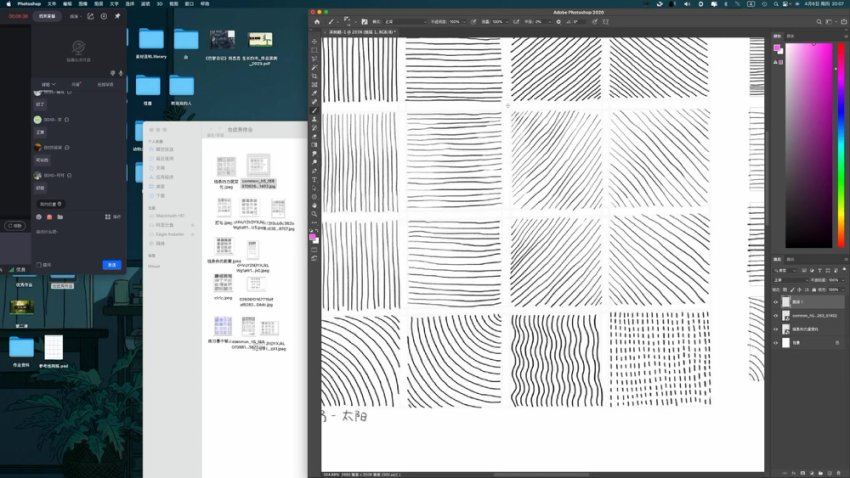Select the Rectangular Marquee tool
Screen dimensions: 850x478
314,50
